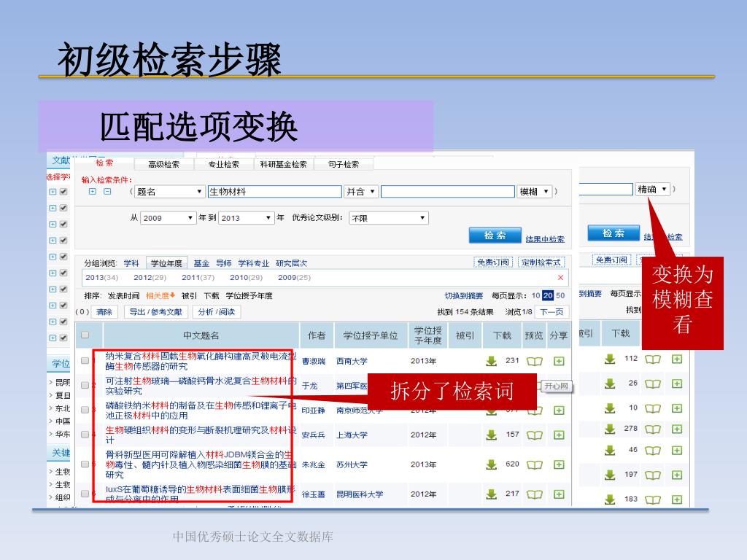Click right panel preview icon beside 112
The height and width of the screenshot is (560, 747).
(x=653, y=359)
